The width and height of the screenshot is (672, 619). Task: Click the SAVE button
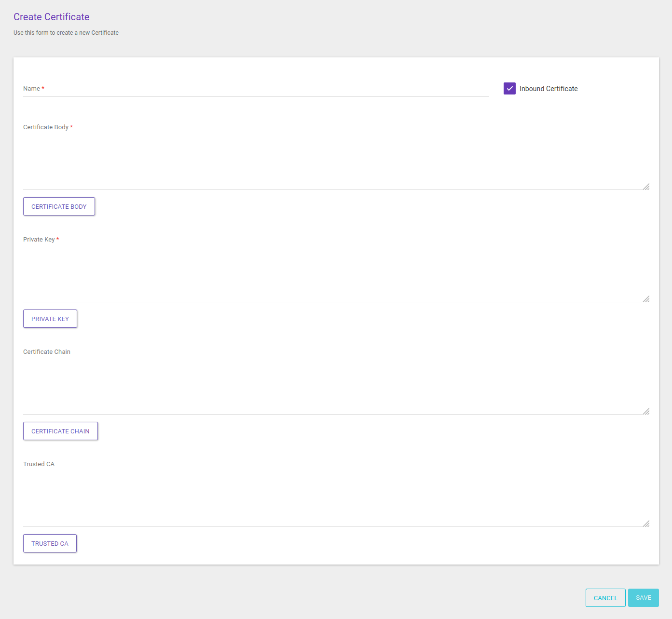point(643,597)
